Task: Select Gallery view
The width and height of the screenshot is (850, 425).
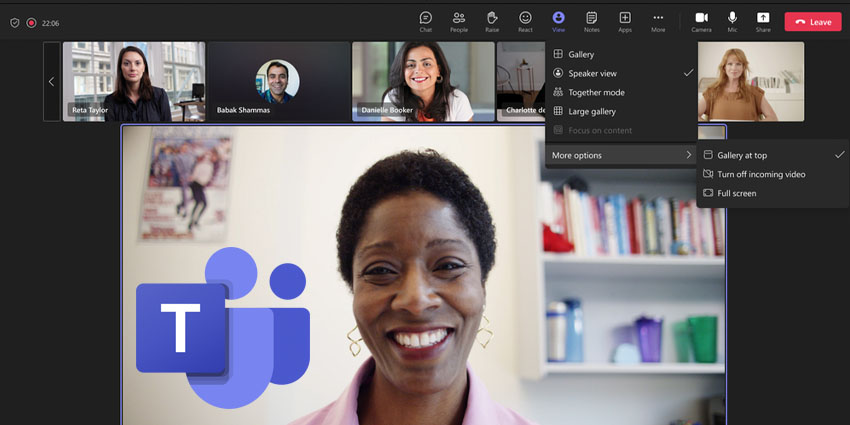Action: coord(621,54)
